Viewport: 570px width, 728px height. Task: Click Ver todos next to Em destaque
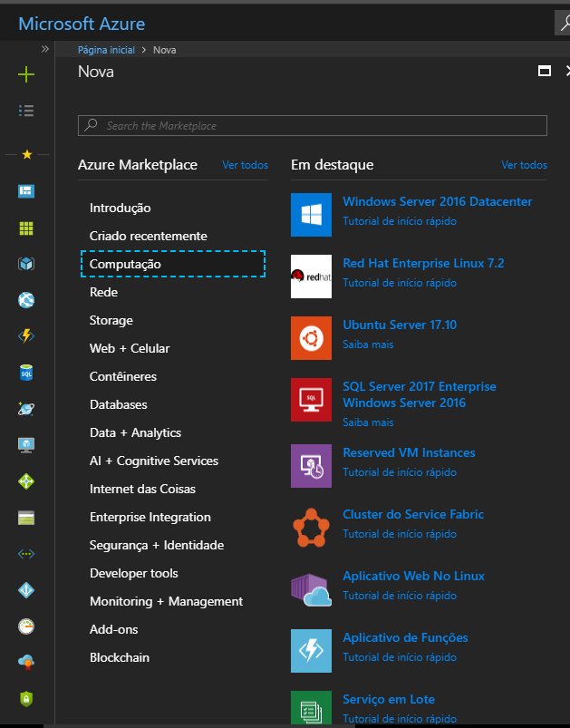coord(524,165)
